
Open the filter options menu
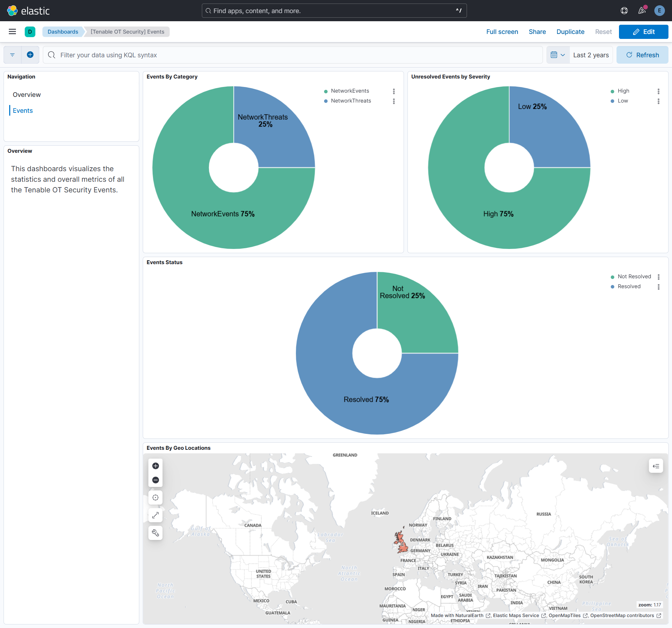(12, 55)
